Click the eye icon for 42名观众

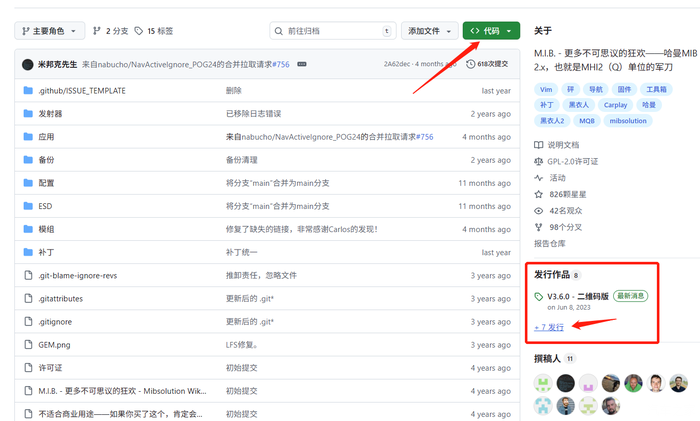click(x=539, y=211)
